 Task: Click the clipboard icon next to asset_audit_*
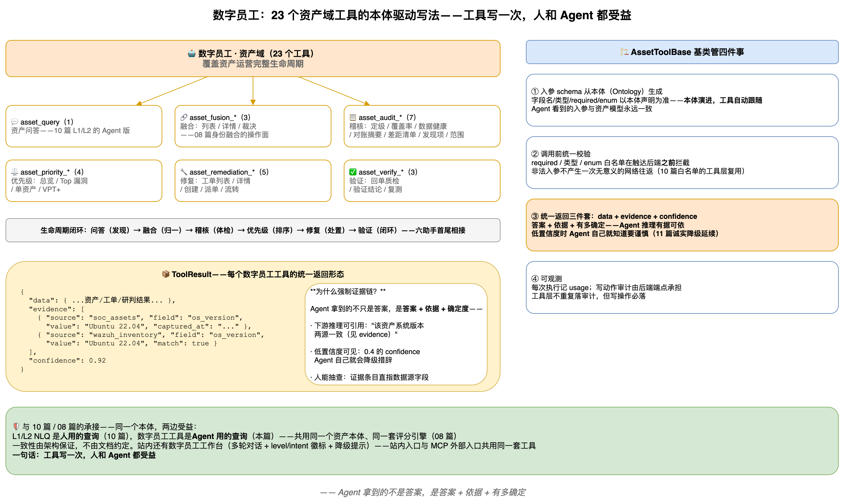point(353,117)
